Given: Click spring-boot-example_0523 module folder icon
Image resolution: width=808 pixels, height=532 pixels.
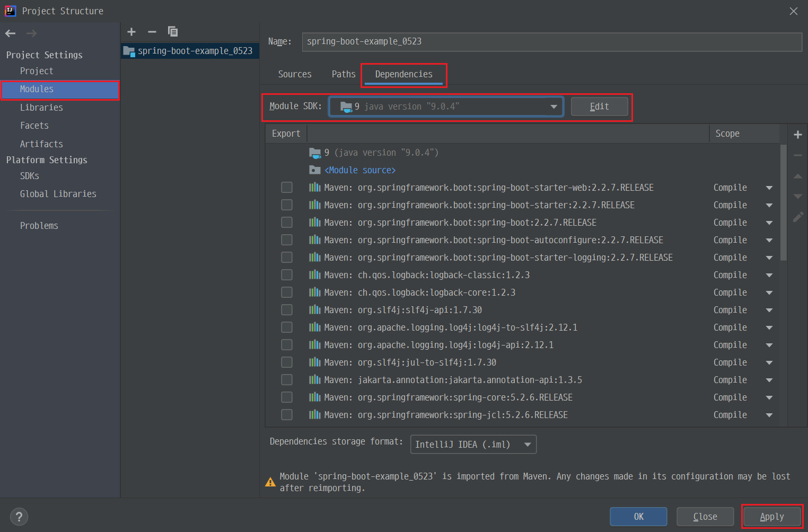Looking at the screenshot, I should [x=129, y=51].
